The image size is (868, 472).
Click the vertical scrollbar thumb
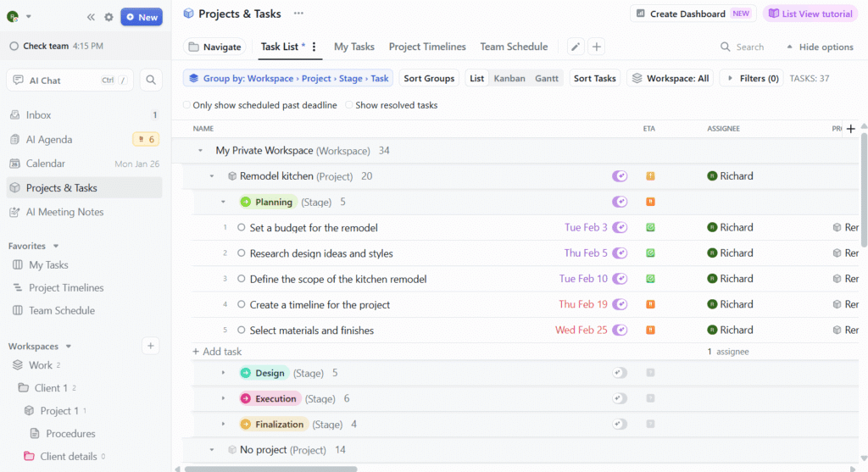[x=864, y=189]
